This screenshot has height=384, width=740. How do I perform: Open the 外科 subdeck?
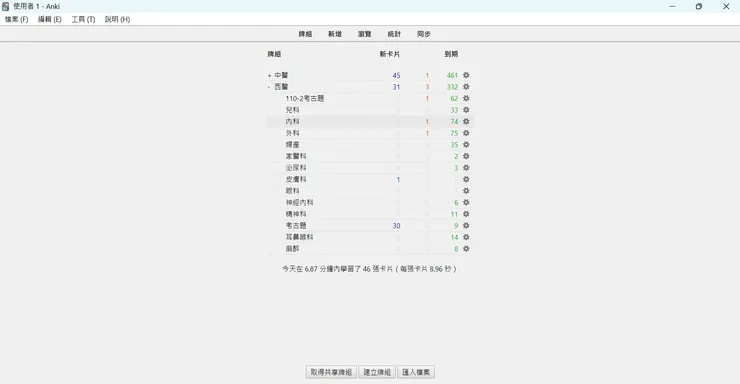(x=293, y=133)
